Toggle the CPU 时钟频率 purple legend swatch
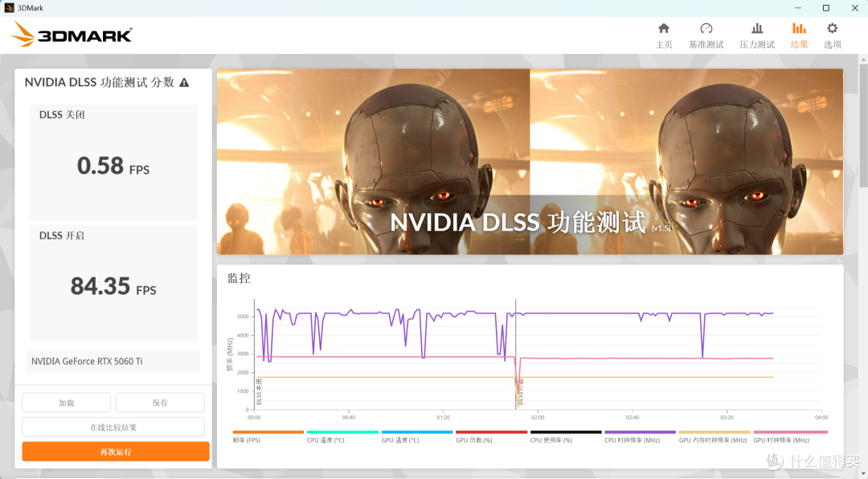The image size is (868, 479). pos(640,432)
